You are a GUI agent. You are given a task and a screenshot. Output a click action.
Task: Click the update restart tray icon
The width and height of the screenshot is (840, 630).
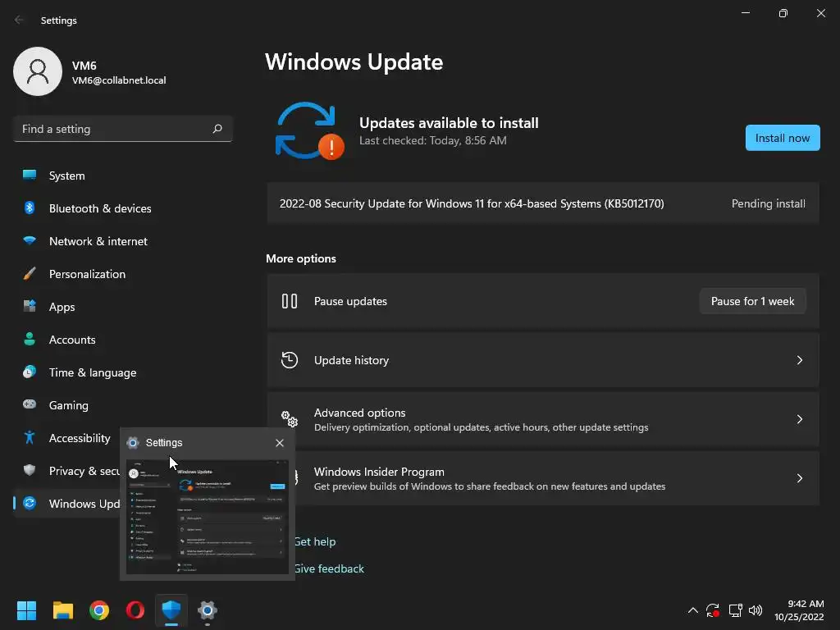(x=713, y=610)
